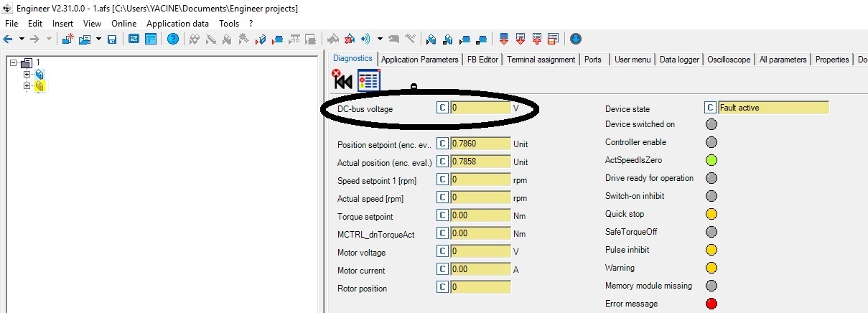Click the error reset icon in Diagnostics
This screenshot has width=868, height=313.
click(x=342, y=79)
